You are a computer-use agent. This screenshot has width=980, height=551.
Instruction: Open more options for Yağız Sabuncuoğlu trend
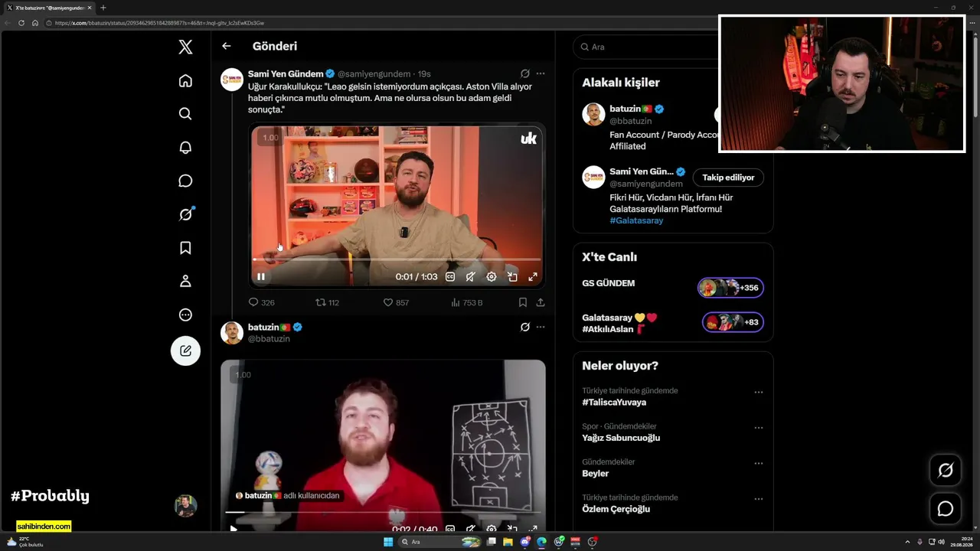click(x=759, y=428)
